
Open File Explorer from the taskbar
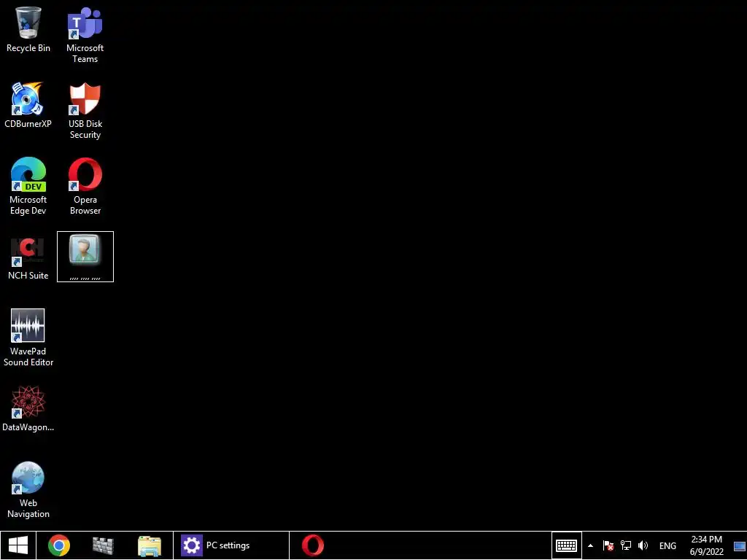tap(149, 545)
